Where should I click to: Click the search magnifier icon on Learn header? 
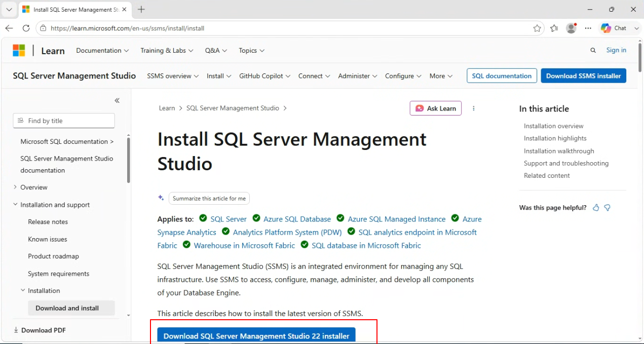click(593, 50)
